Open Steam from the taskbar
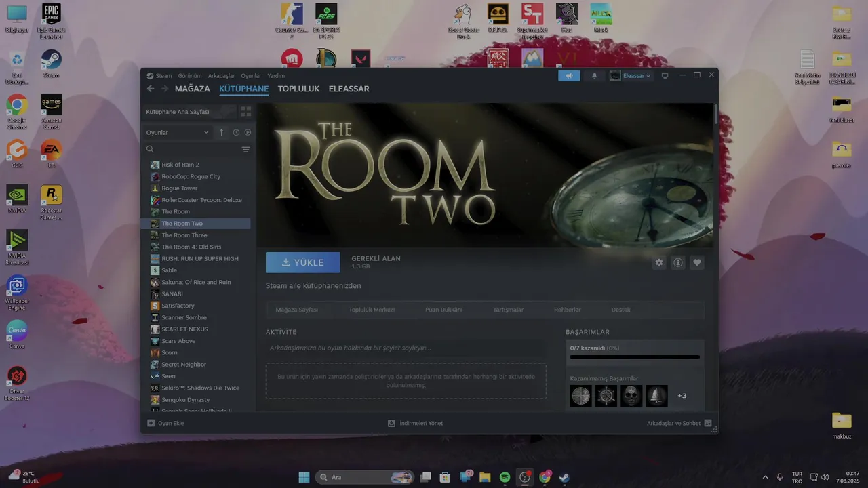 tap(564, 477)
